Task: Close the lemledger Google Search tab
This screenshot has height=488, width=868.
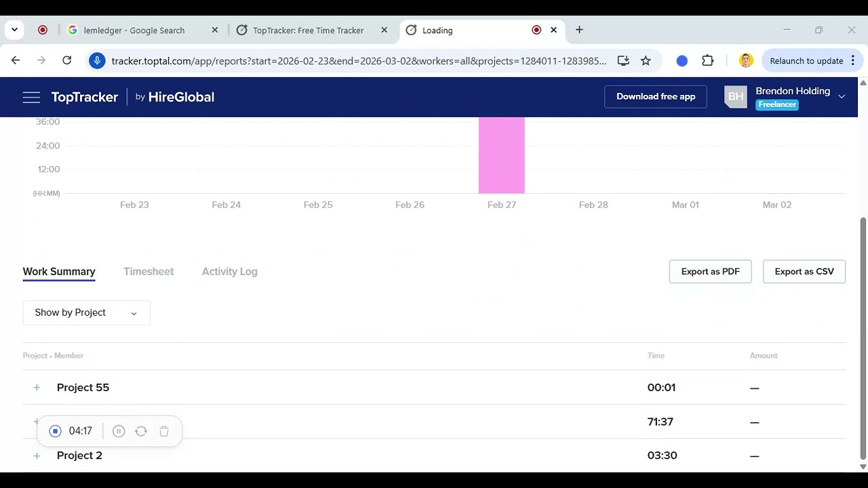Action: 215,30
